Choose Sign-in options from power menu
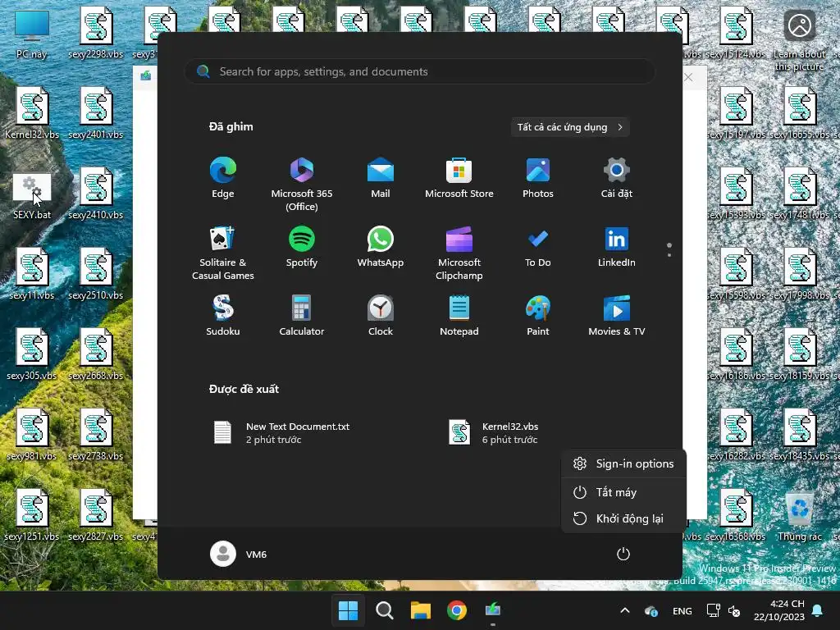This screenshot has height=630, width=840. tap(623, 464)
